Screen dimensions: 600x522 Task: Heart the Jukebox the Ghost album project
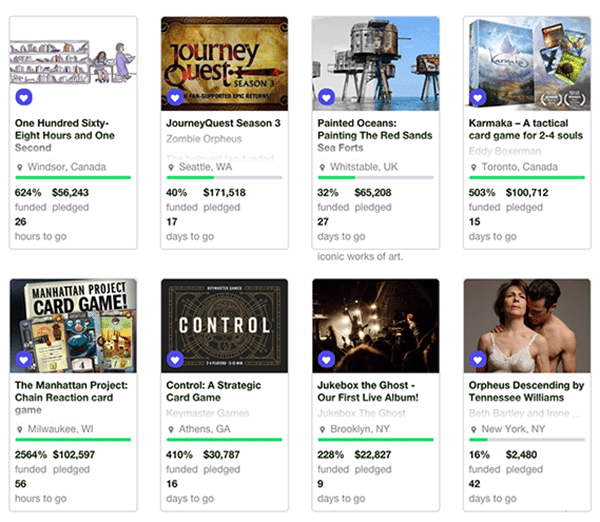(x=326, y=359)
